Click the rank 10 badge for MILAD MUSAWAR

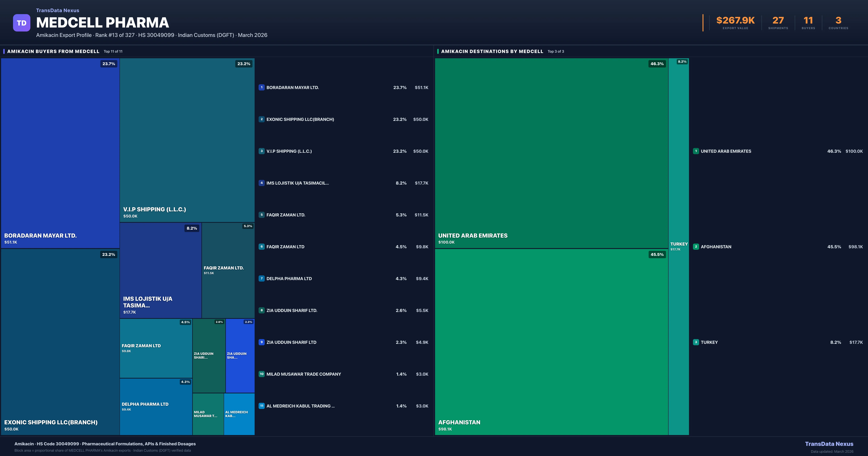262,374
